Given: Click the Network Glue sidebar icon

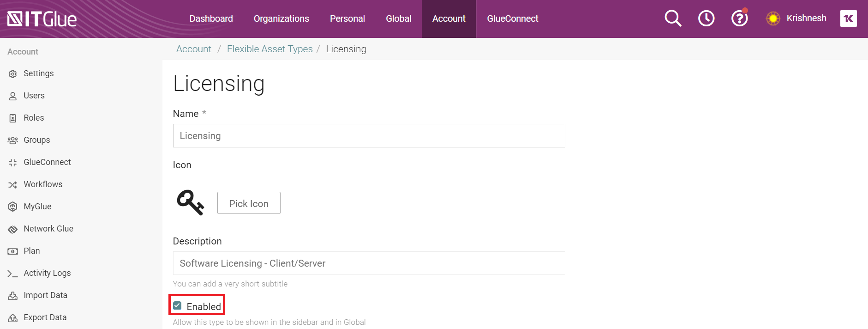Looking at the screenshot, I should 13,229.
